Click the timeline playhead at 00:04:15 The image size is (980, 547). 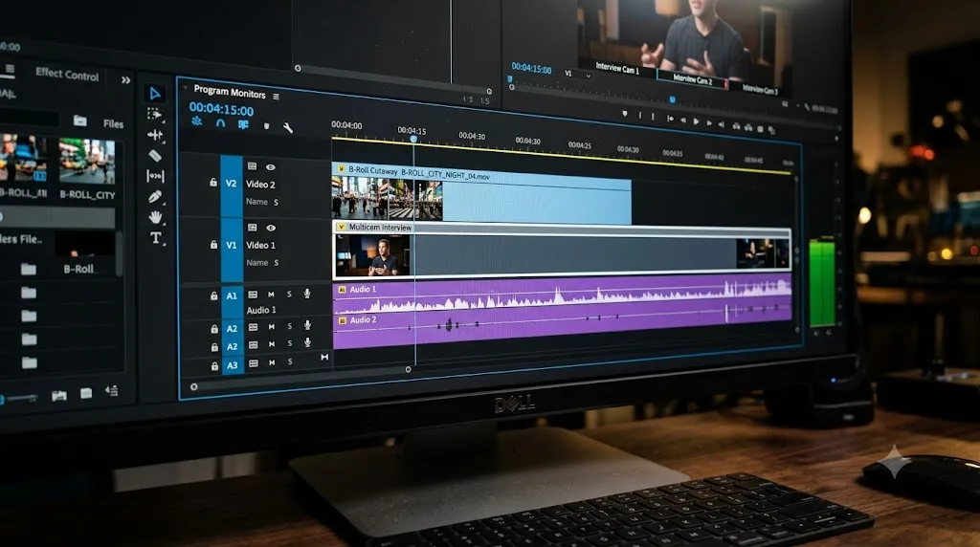click(413, 139)
